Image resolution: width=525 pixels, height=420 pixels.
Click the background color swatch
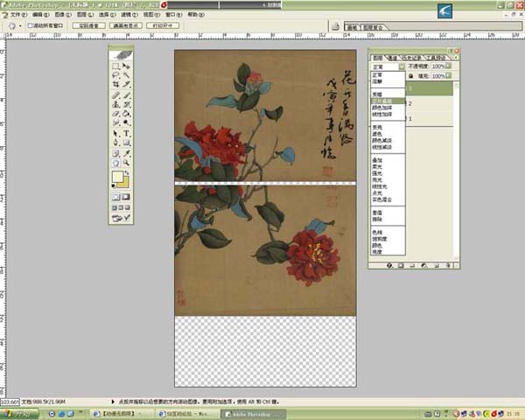(125, 183)
